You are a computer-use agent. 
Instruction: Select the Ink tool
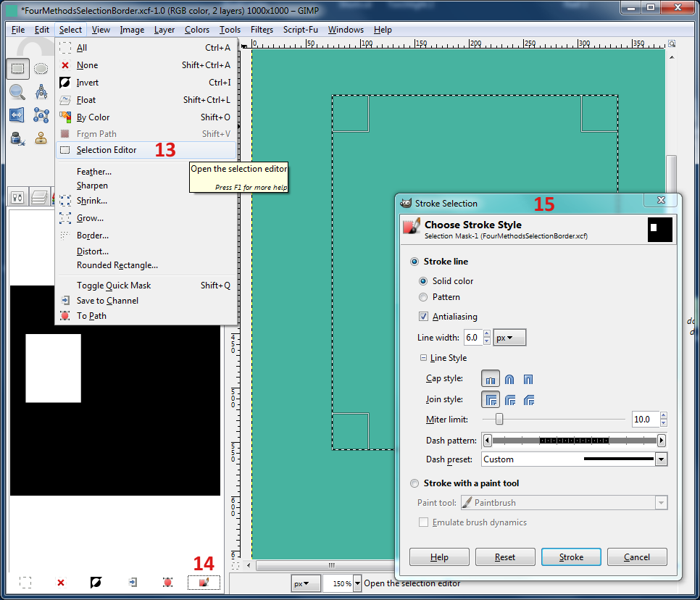tap(17, 138)
